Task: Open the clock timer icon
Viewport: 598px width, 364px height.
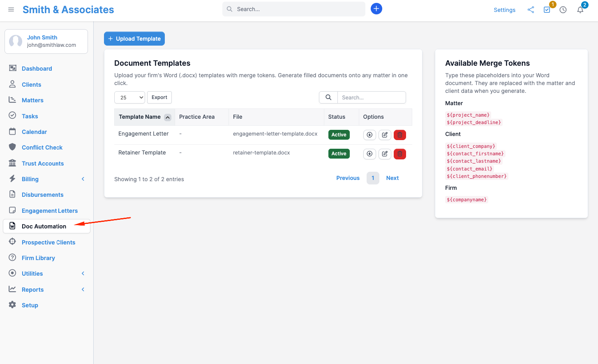Action: coord(563,10)
